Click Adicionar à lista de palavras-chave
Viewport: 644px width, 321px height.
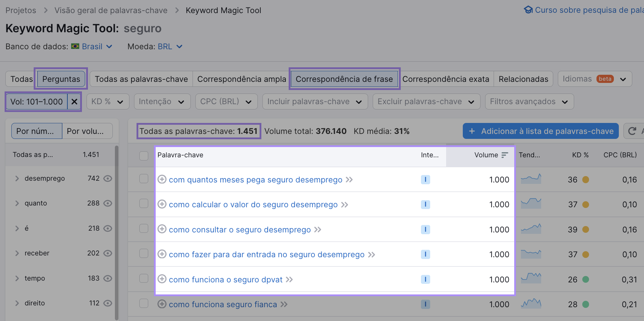[540, 131]
